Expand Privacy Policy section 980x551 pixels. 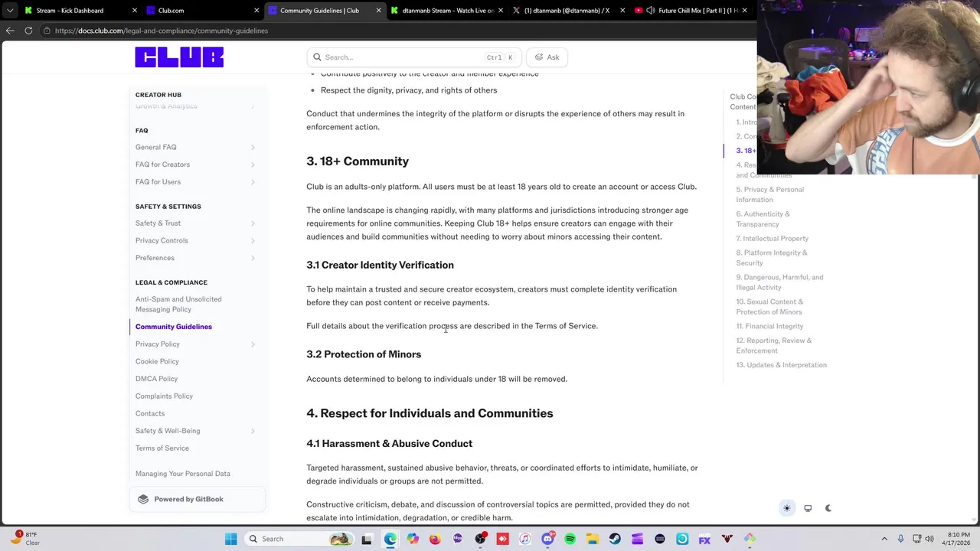click(x=253, y=344)
